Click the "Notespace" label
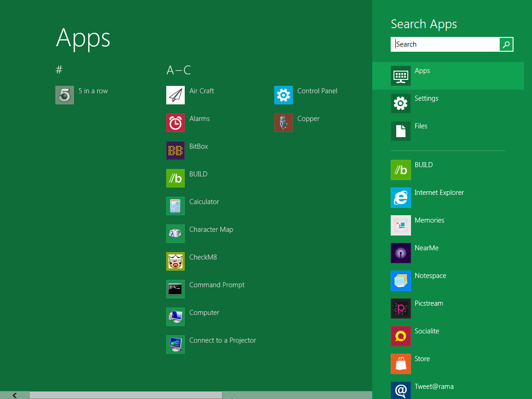 tap(430, 276)
